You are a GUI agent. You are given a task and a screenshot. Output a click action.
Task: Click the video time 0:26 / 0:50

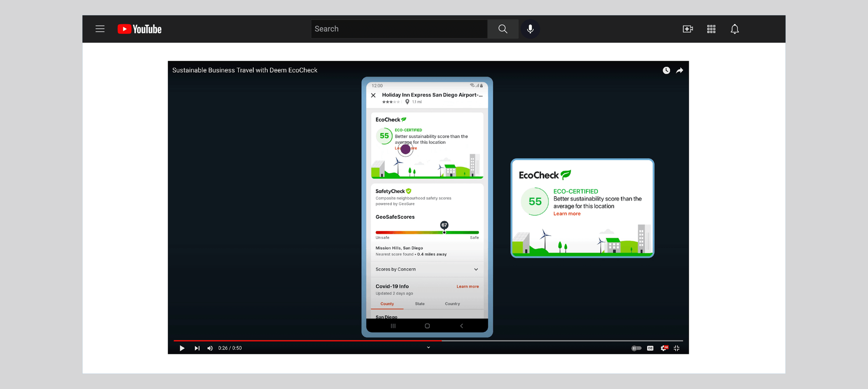[230, 348]
